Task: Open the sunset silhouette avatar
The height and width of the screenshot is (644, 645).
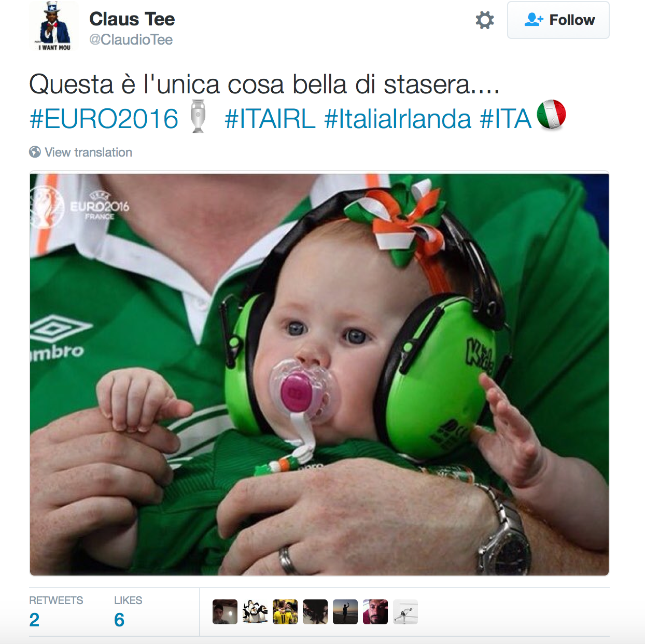Action: (345, 612)
